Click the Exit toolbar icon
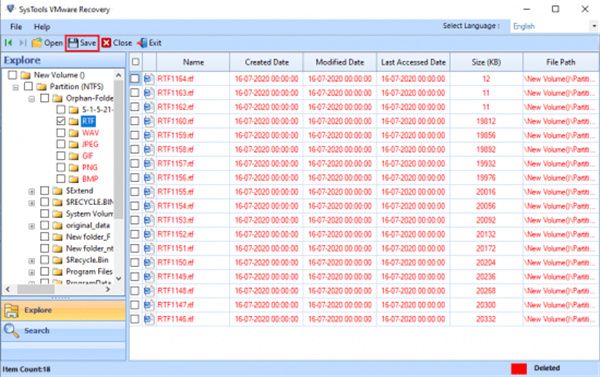The image size is (600, 377). click(x=142, y=43)
